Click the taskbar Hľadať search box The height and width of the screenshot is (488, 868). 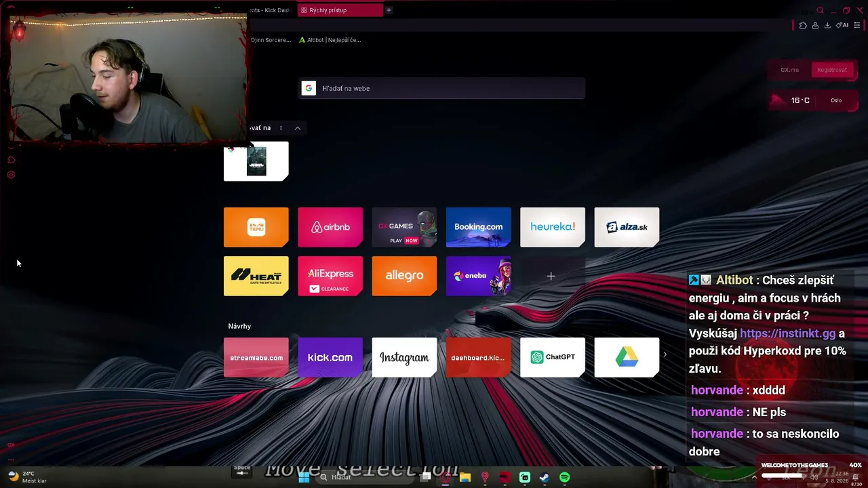coord(365,477)
